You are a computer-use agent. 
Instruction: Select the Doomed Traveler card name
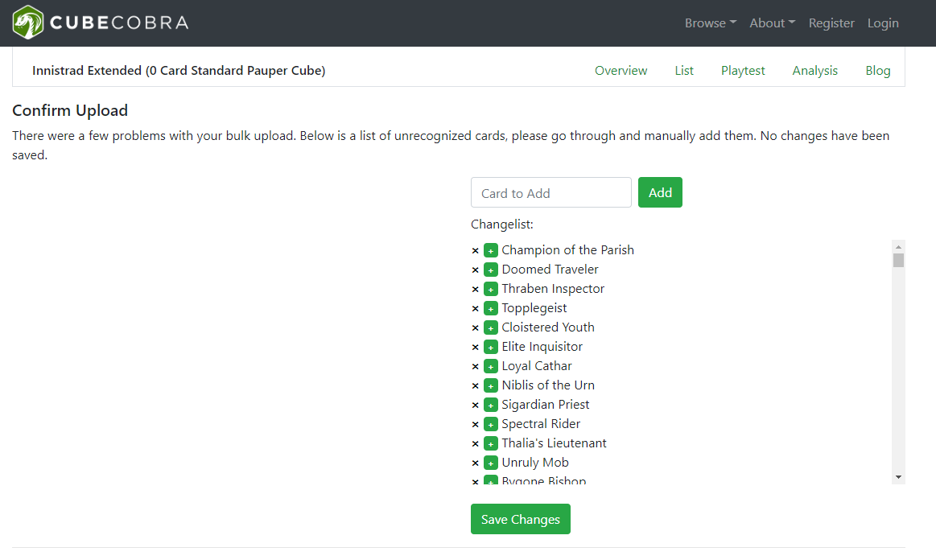(x=550, y=270)
